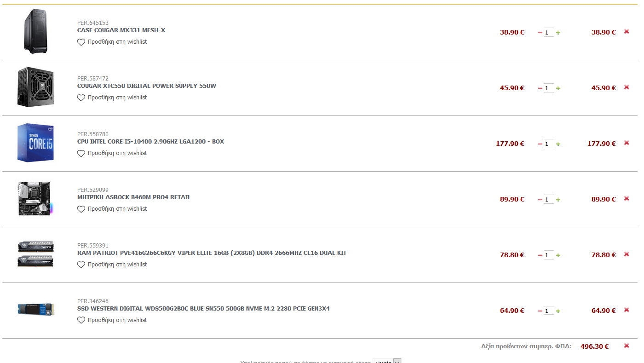Open ASROCK B460M PRO4 RETAIL product title
Image resolution: width=644 pixels, height=363 pixels.
click(x=134, y=197)
